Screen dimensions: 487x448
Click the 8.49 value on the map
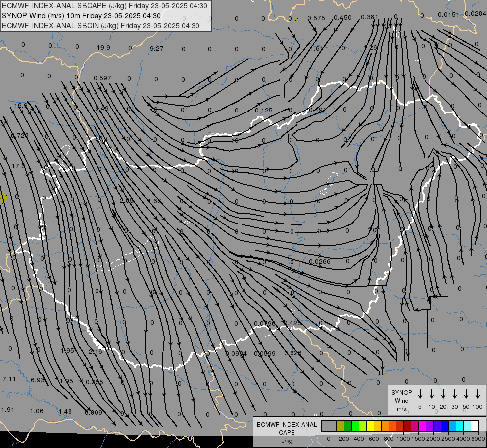[102, 108]
